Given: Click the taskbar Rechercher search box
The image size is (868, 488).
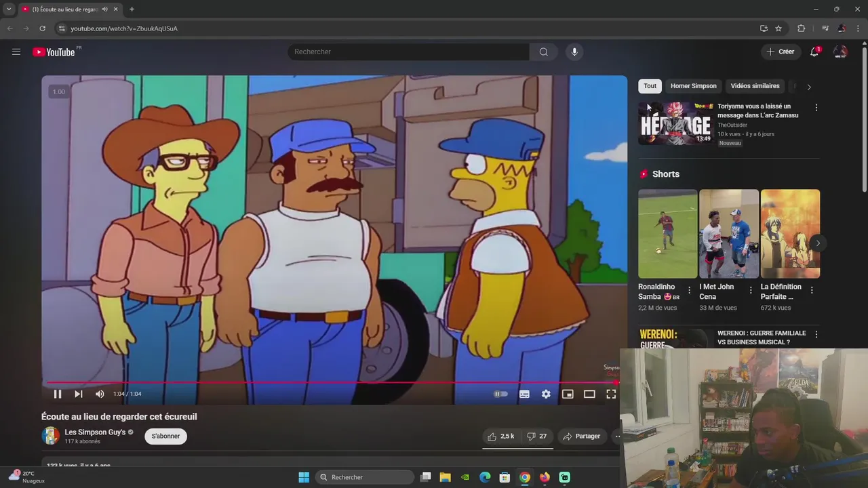Looking at the screenshot, I should (366, 477).
